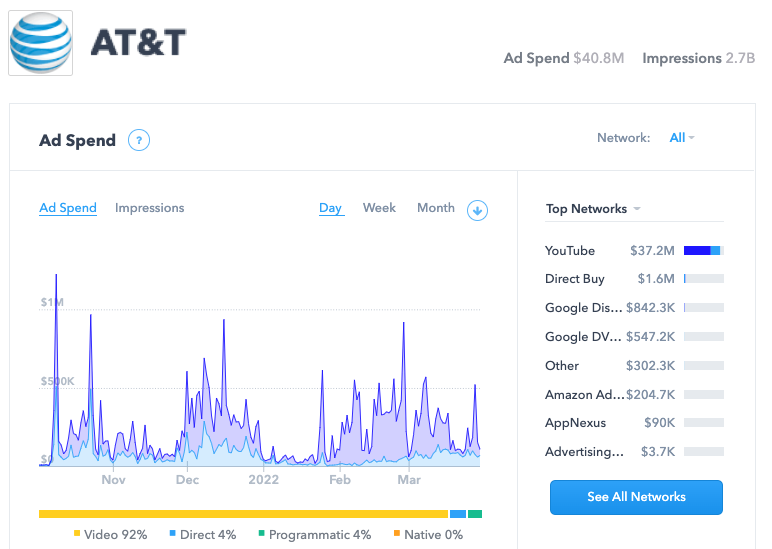The width and height of the screenshot is (772, 549).
Task: Click the YouTube spend bar
Action: click(x=704, y=251)
